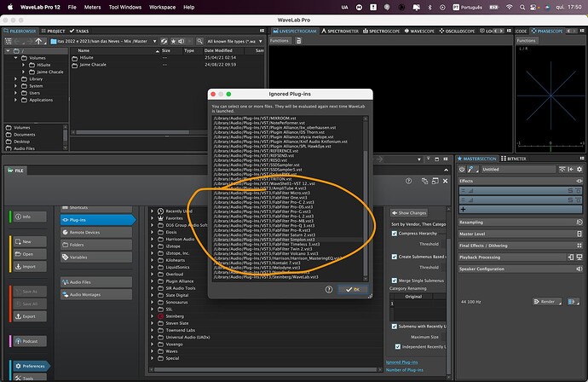Open Master Section settings gear icon
The image size is (588, 382).
pos(579,169)
